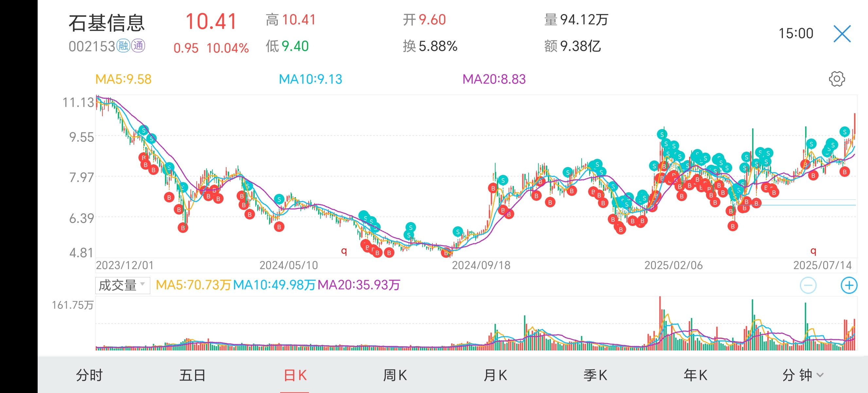
Task: Tap the amount value 9.38亿
Action: point(580,46)
